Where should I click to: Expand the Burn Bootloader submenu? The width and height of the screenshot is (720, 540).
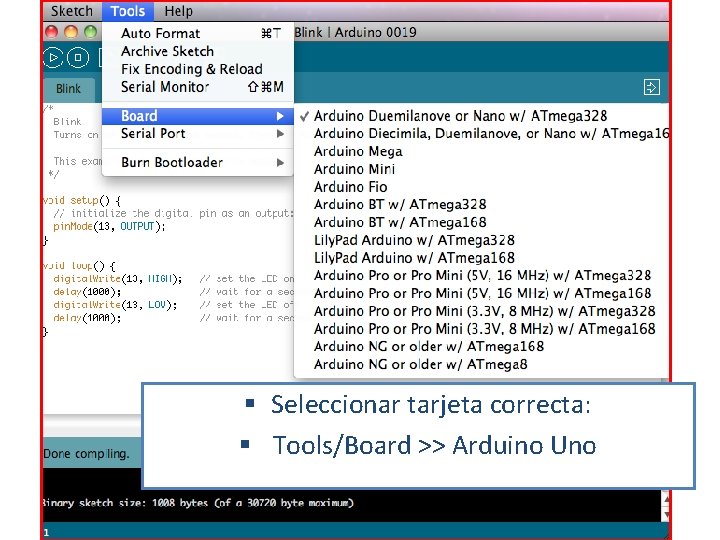[197, 163]
